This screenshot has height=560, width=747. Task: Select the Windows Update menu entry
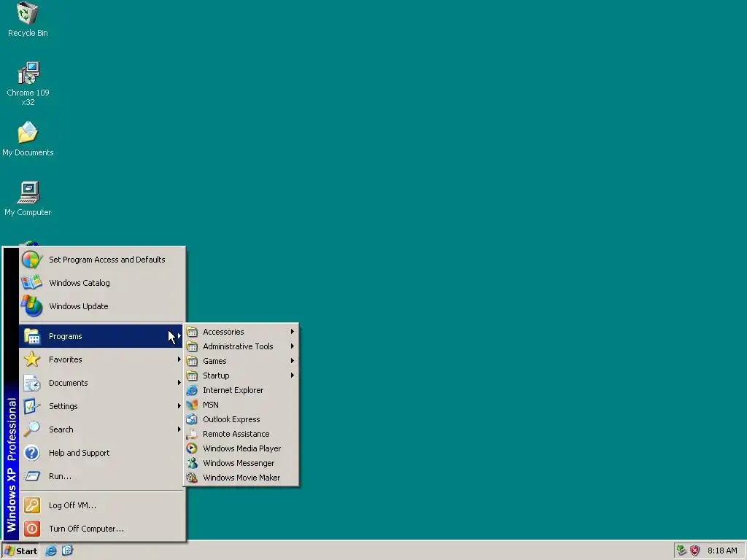[101, 306]
